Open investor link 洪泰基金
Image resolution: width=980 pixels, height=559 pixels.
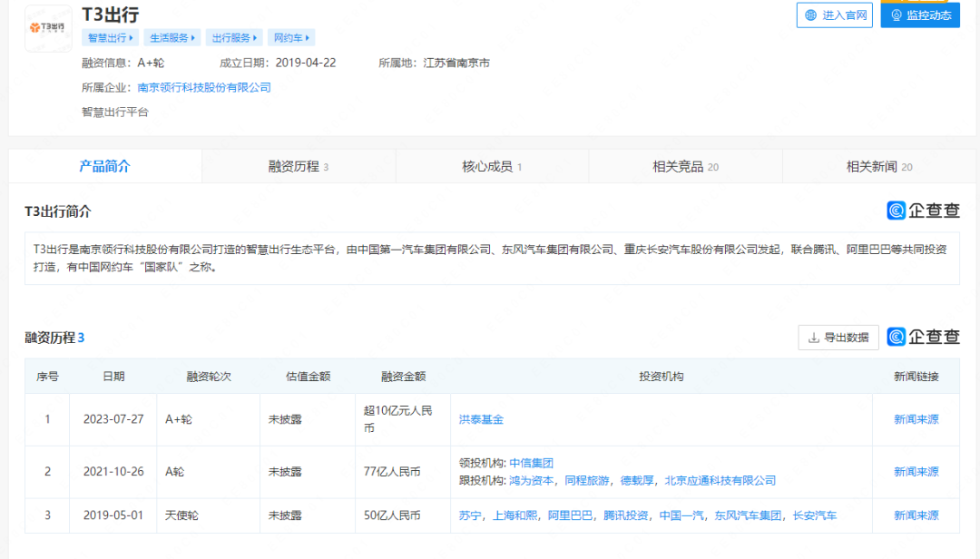pyautogui.click(x=481, y=419)
